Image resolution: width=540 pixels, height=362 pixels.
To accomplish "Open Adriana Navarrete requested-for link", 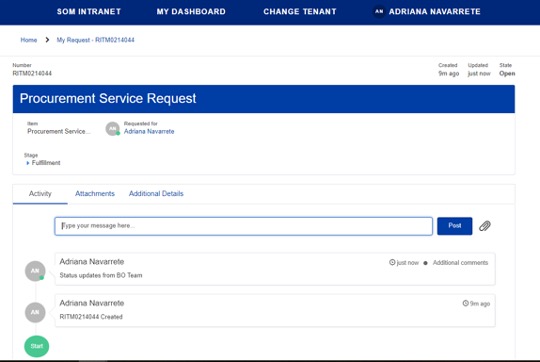I will (149, 131).
